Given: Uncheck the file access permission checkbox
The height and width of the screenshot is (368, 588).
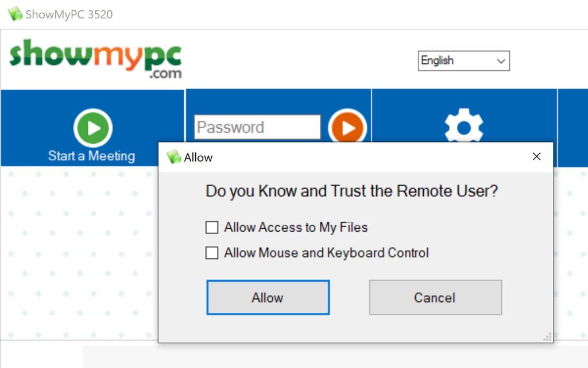Looking at the screenshot, I should [212, 228].
